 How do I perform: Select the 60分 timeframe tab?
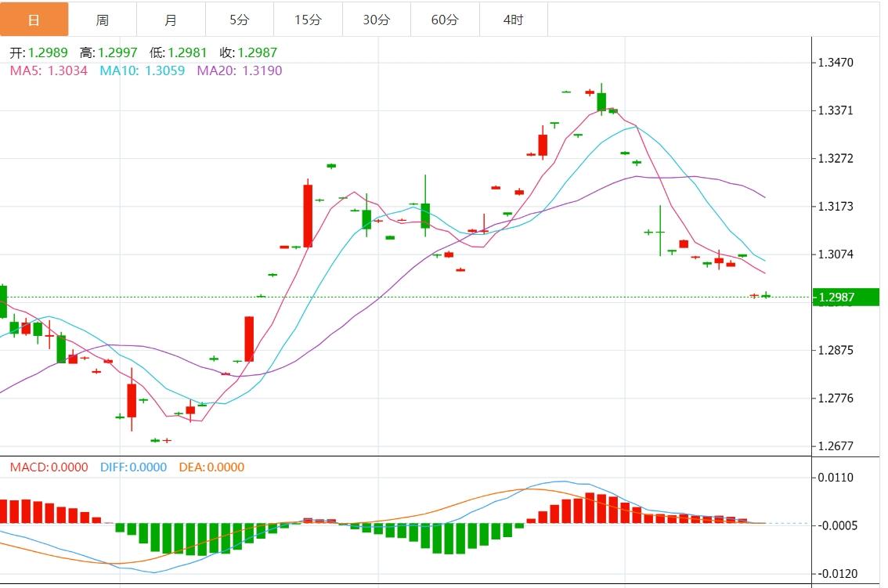click(x=445, y=20)
